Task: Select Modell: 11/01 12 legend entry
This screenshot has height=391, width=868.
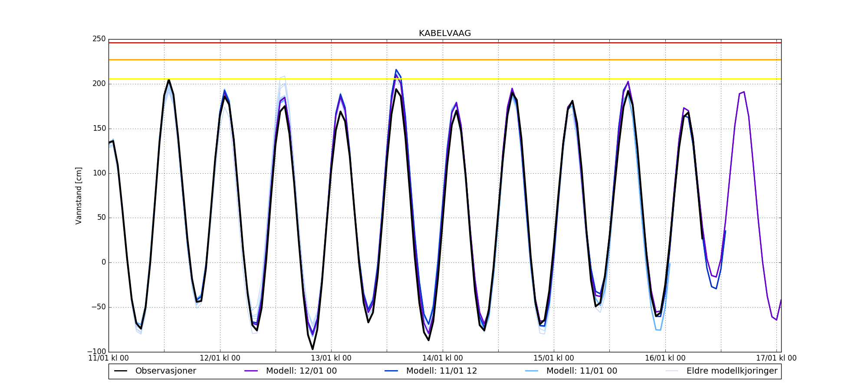Action: click(x=431, y=371)
